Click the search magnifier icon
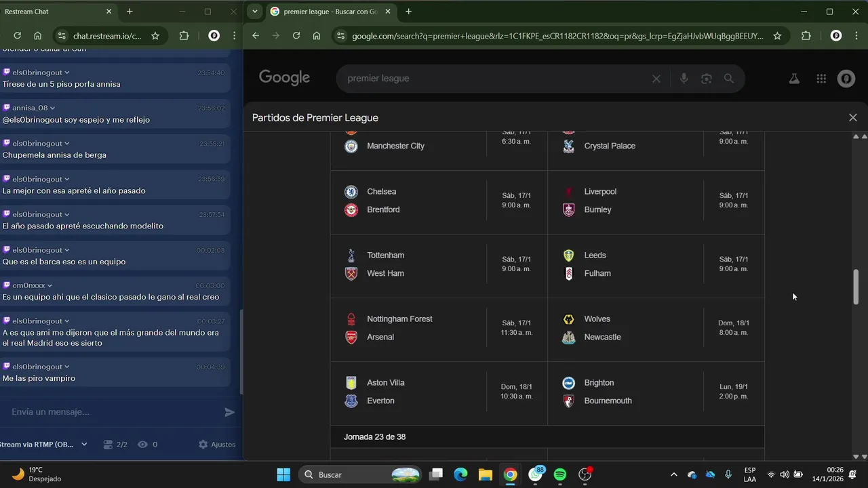This screenshot has width=868, height=488. [x=729, y=79]
